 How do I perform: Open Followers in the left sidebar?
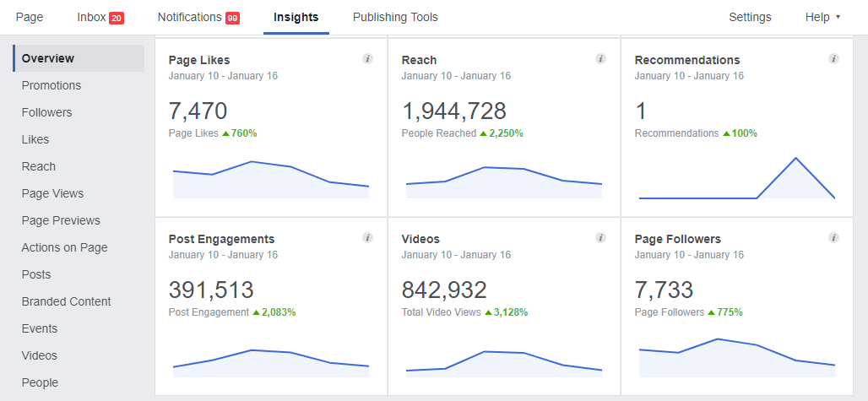tap(46, 112)
